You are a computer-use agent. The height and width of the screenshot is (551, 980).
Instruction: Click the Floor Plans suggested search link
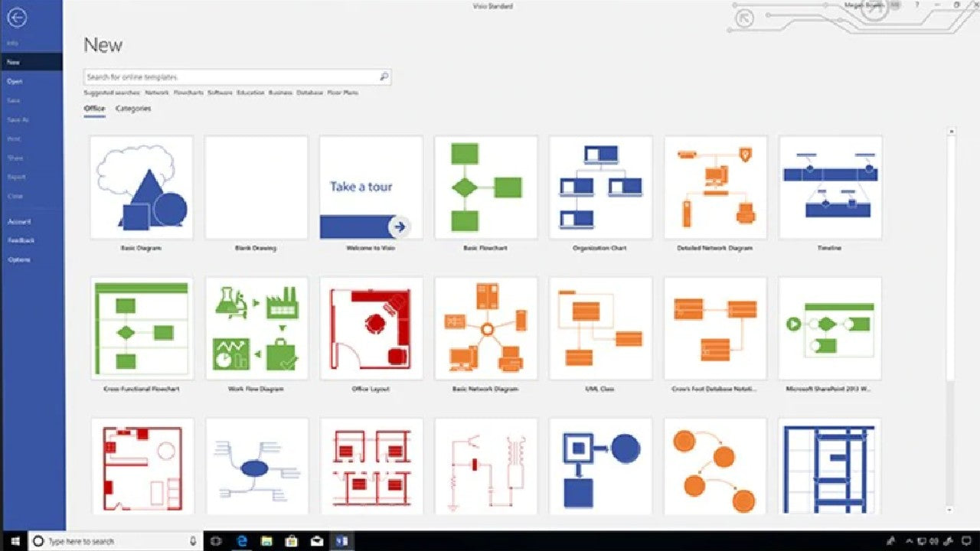tap(343, 93)
